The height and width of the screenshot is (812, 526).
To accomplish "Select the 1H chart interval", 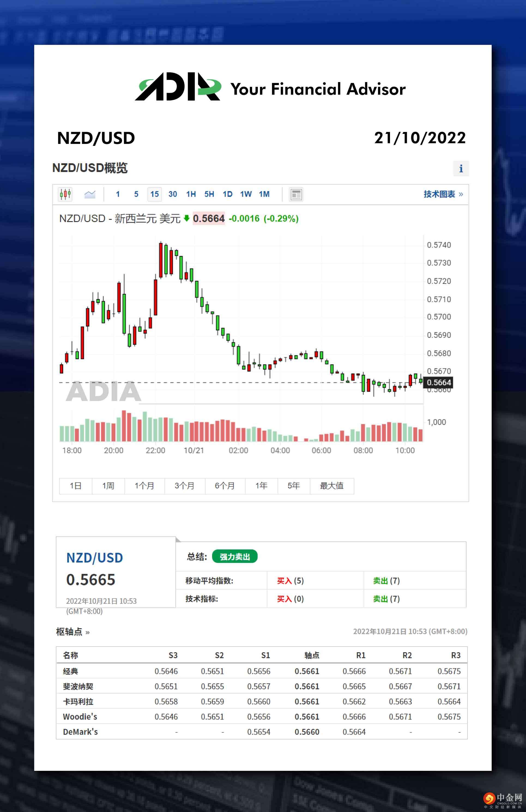I will click(191, 194).
